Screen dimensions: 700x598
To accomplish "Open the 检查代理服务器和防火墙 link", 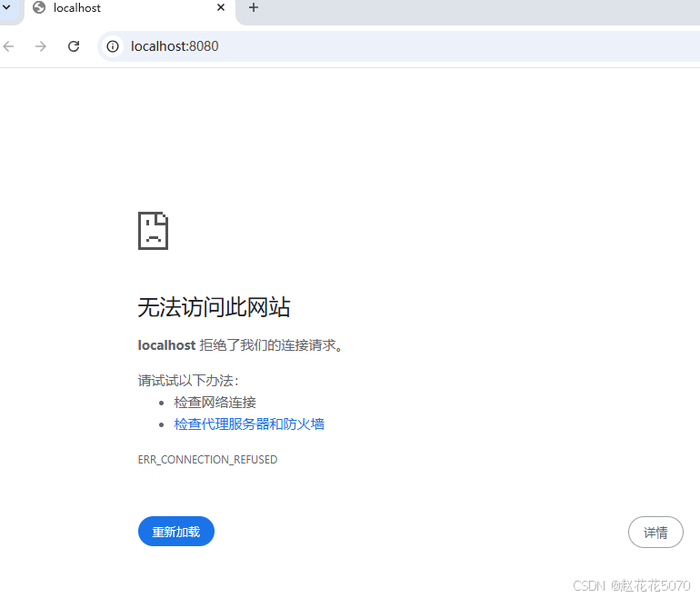I will pyautogui.click(x=249, y=424).
